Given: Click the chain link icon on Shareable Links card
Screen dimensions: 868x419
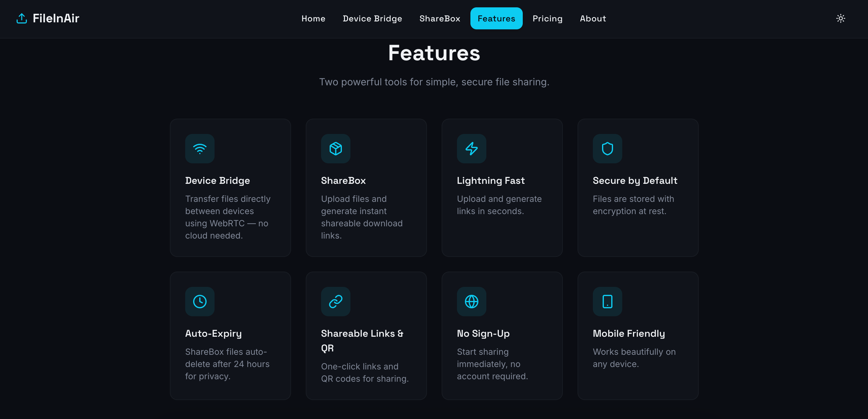Looking at the screenshot, I should 336,302.
